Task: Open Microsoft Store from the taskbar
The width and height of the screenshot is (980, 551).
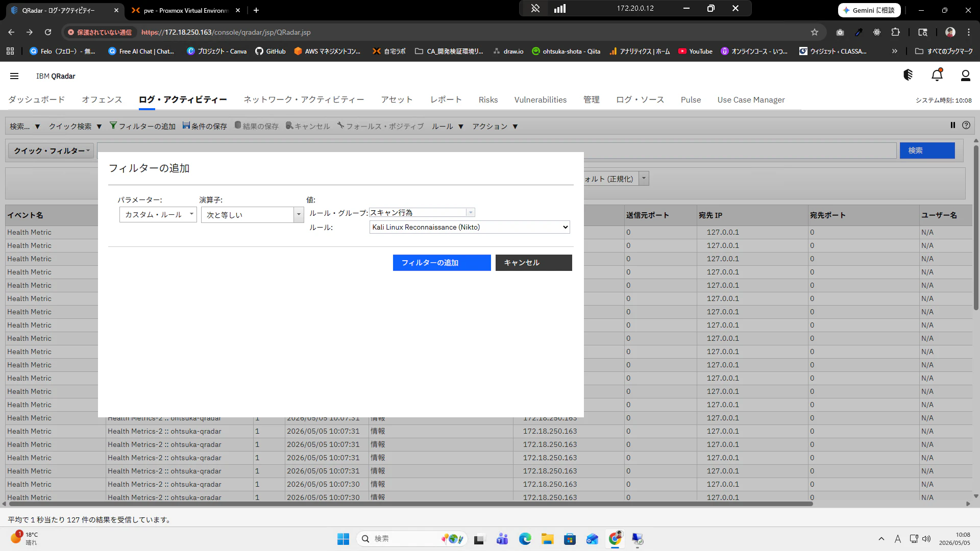Action: click(570, 539)
